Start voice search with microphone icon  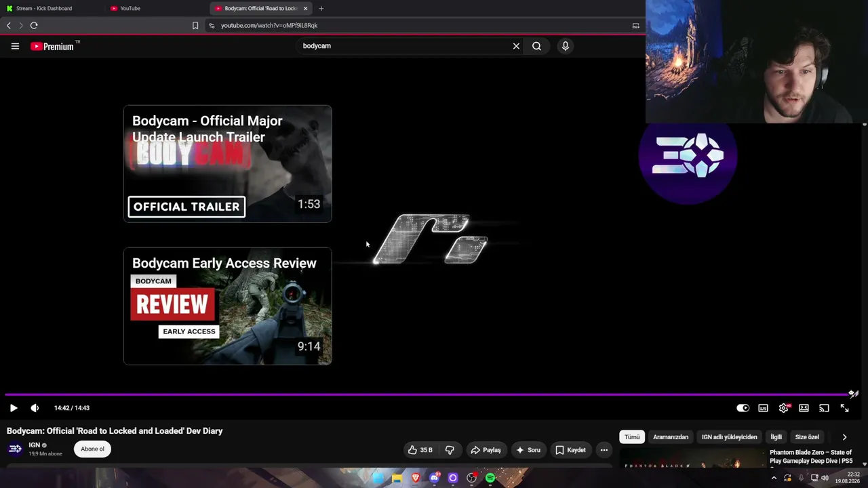[565, 46]
